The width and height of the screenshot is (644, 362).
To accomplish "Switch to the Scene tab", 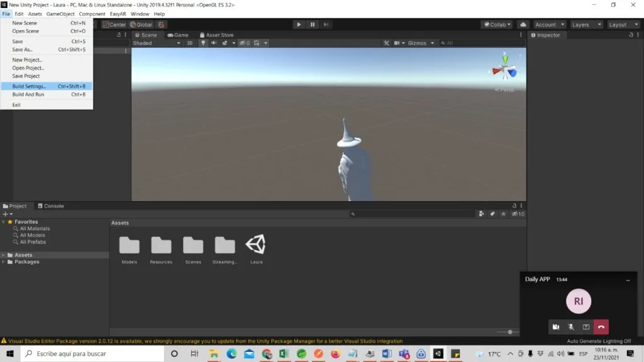I will (x=146, y=35).
